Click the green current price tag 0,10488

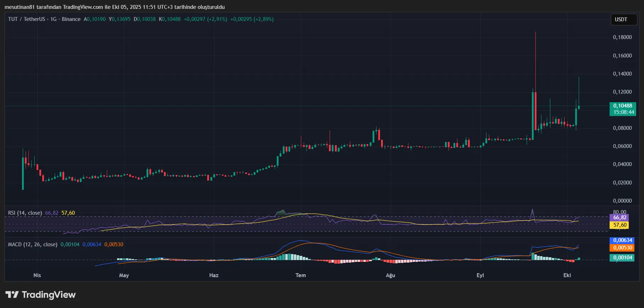point(623,106)
